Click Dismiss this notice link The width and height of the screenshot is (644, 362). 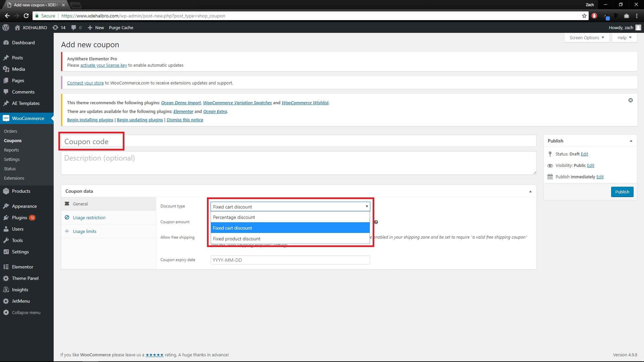pos(185,120)
